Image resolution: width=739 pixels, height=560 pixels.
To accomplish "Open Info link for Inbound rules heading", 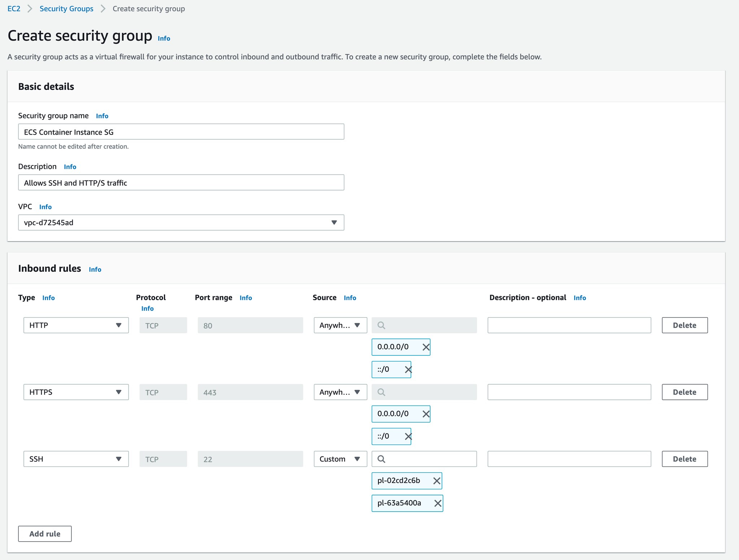I will (95, 270).
